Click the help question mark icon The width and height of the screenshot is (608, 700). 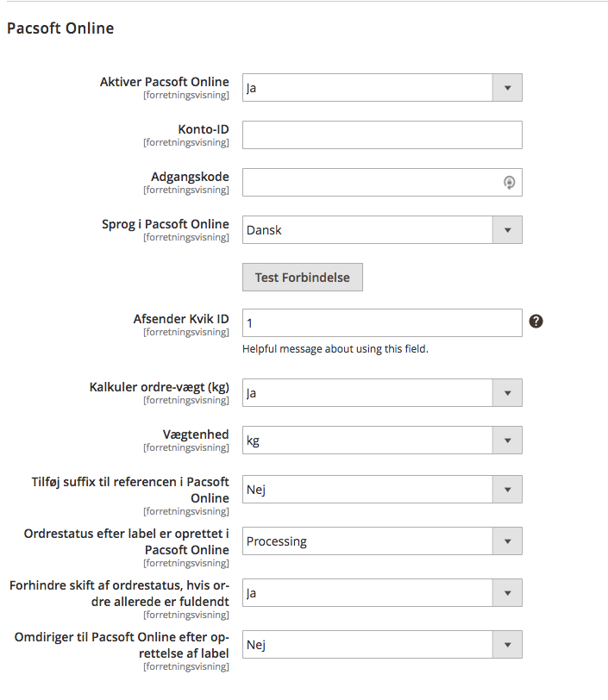click(536, 322)
